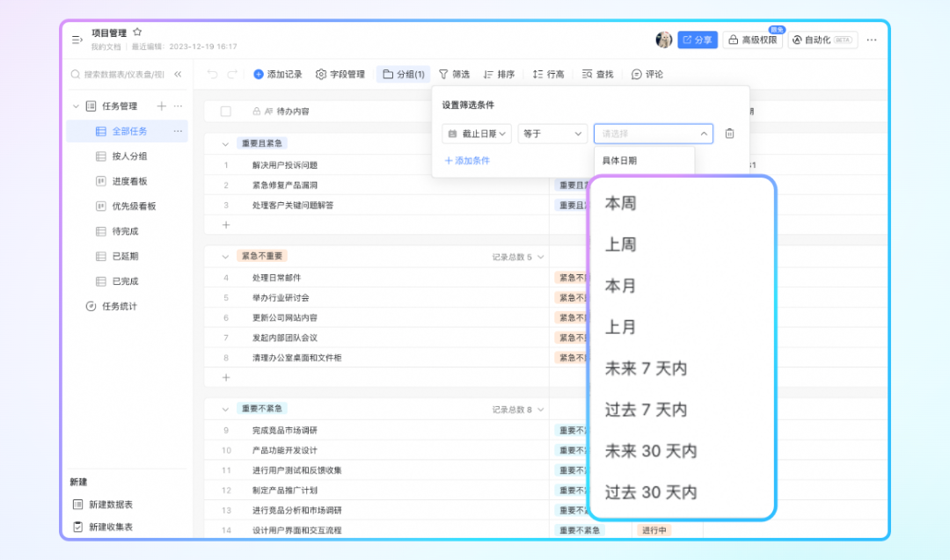Viewport: 950px width, 560px height.
Task: Open the more options ellipsis in top right
Action: (871, 40)
